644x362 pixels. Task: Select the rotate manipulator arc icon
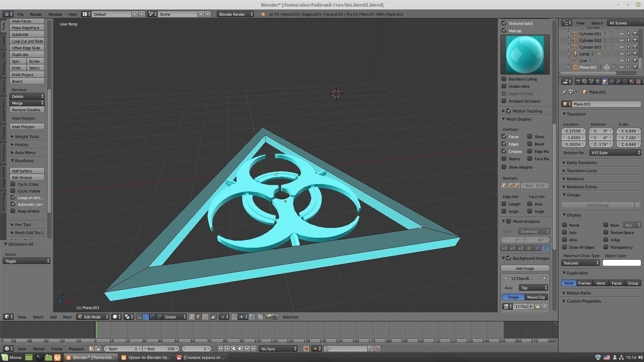pos(152,317)
